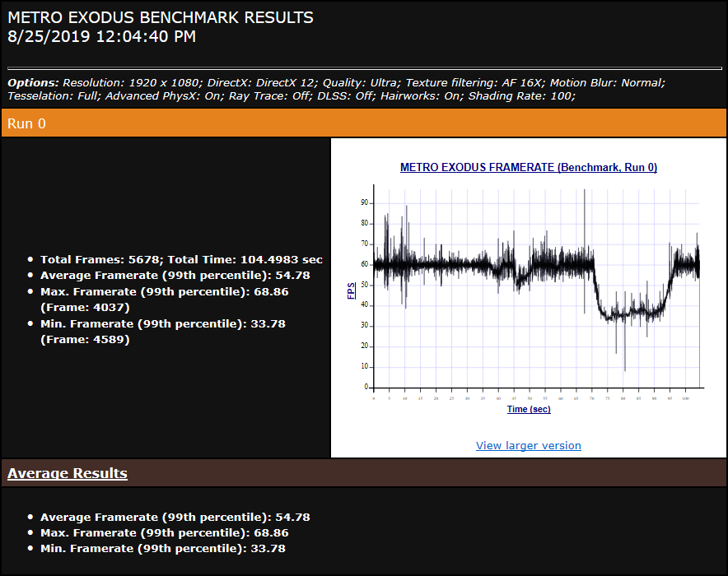Viewport: 728px width, 576px height.
Task: Click Average Framerate under Average Results
Action: click(175, 517)
